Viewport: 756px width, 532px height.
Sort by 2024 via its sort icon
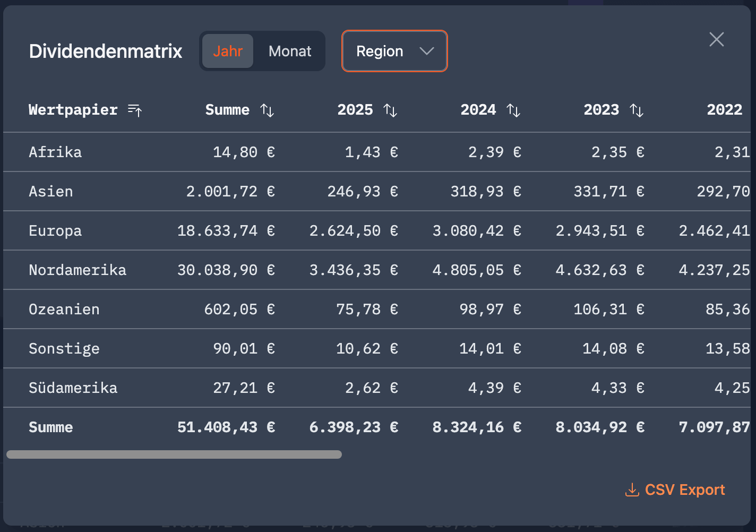(514, 110)
